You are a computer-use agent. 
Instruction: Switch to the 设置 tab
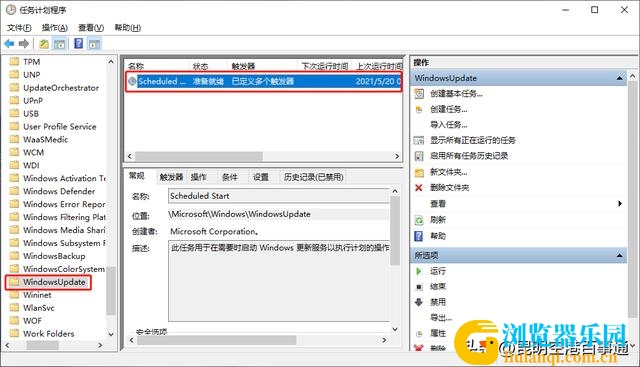(x=261, y=177)
